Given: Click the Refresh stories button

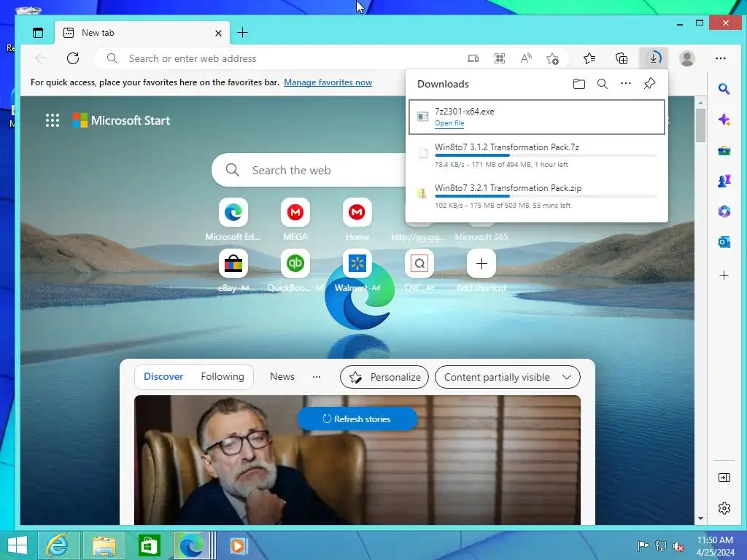Looking at the screenshot, I should 357,419.
